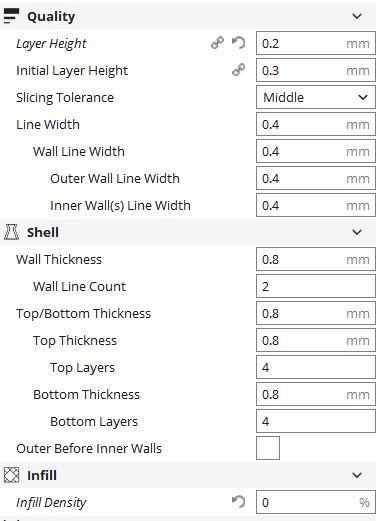Revert Infill Density to its default value
The image size is (385, 521).
(x=239, y=502)
